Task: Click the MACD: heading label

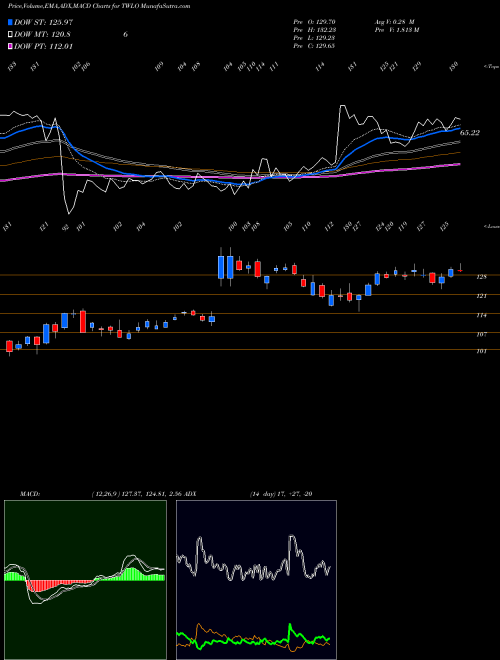Action: 30,494
